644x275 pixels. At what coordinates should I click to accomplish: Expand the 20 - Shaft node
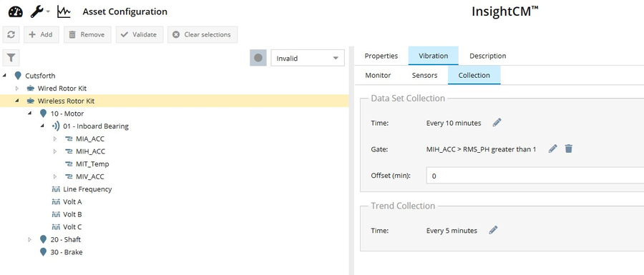[30, 240]
